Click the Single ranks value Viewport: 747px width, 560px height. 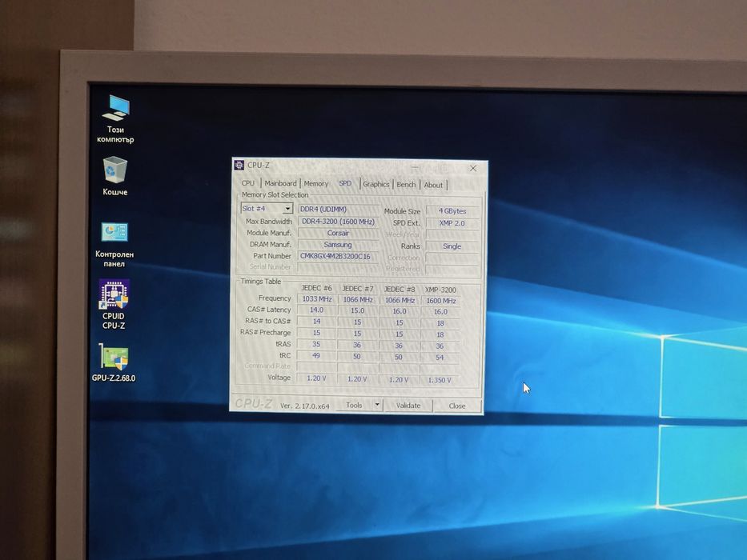452,246
